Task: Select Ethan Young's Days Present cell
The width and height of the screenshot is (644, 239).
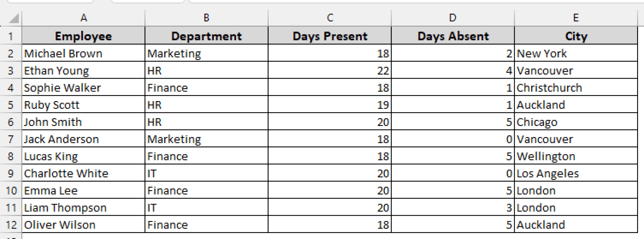Action: click(x=330, y=71)
